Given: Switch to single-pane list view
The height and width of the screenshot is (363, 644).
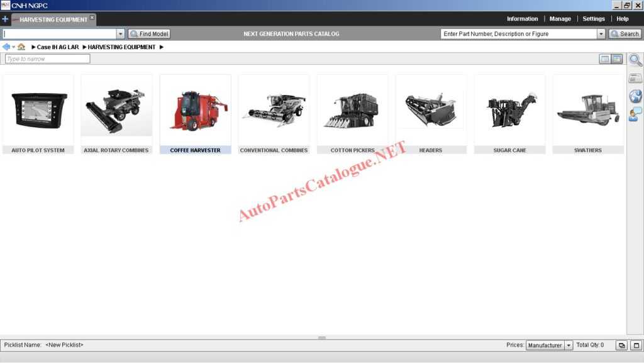Looking at the screenshot, I should [604, 59].
